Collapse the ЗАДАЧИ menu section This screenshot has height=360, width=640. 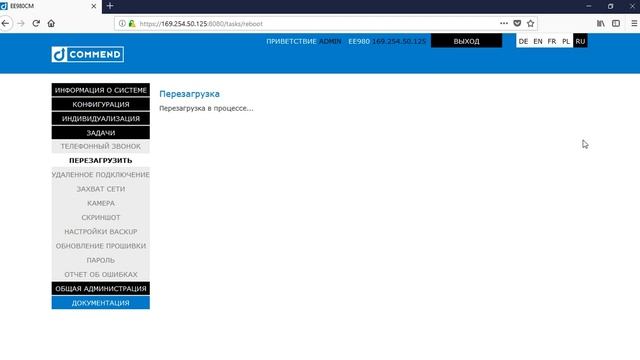point(101,133)
